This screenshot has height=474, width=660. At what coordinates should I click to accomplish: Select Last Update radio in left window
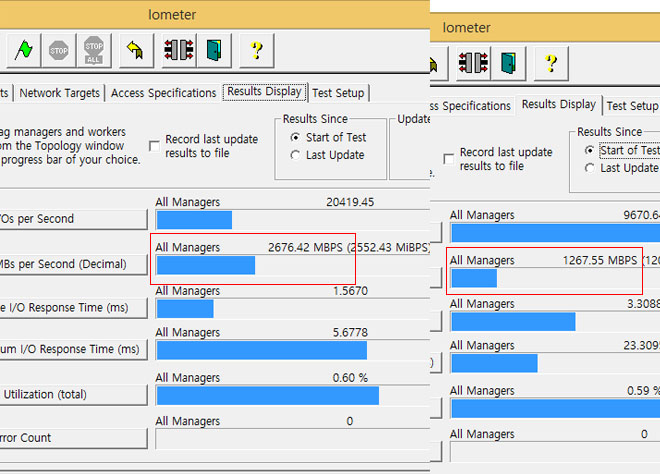pyautogui.click(x=295, y=155)
